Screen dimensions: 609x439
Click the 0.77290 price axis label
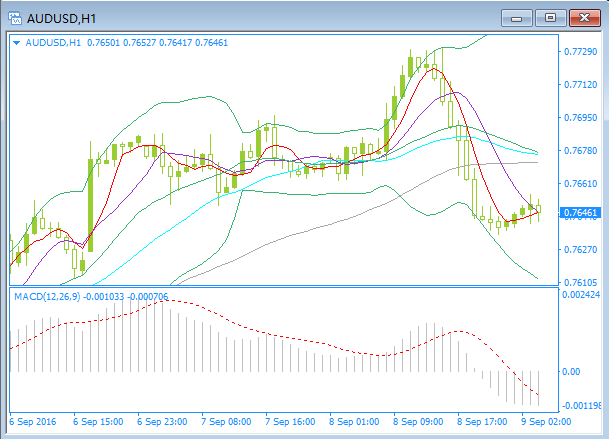(x=580, y=51)
